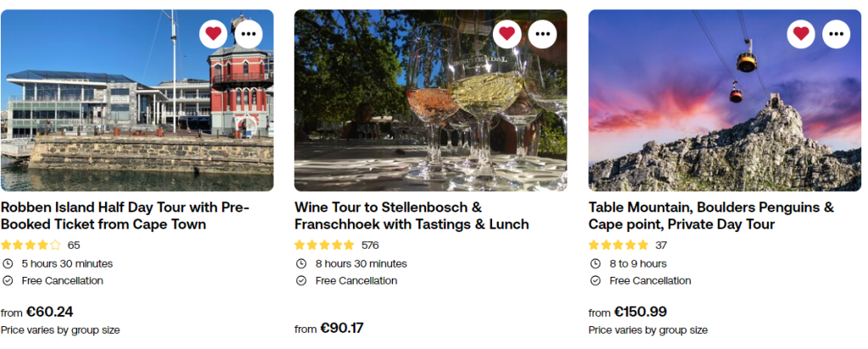868x349 pixels.
Task: Click the star rating with 576 reviews
Action: tap(325, 245)
